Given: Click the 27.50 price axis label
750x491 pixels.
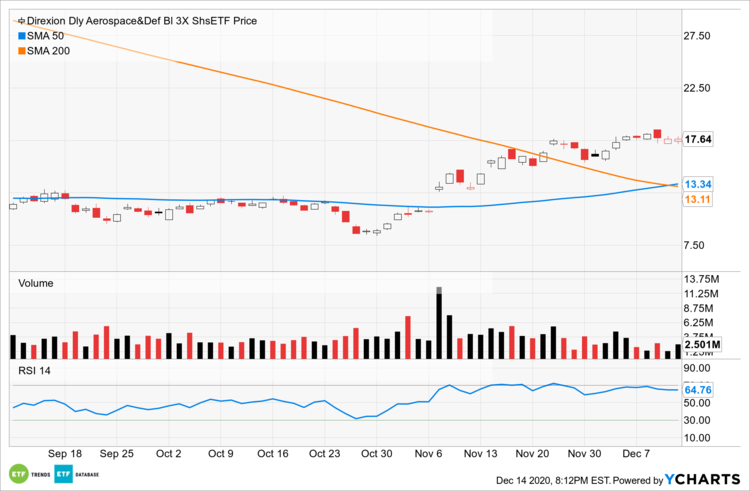Looking at the screenshot, I should coord(697,36).
